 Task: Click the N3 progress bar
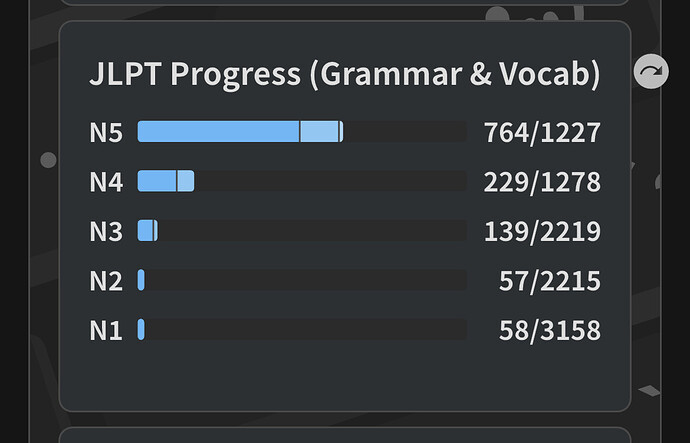click(x=302, y=231)
